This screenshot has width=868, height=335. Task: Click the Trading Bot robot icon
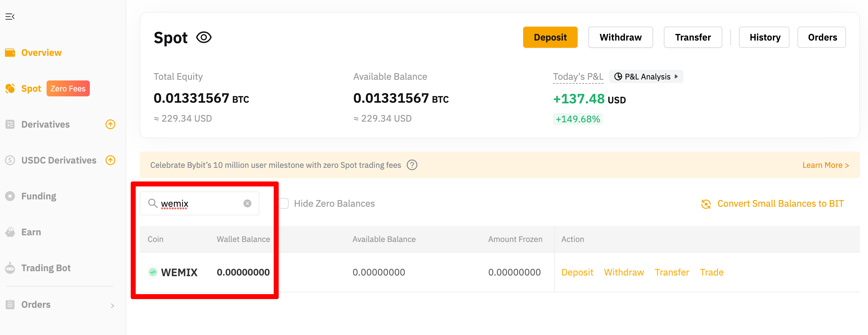10,268
